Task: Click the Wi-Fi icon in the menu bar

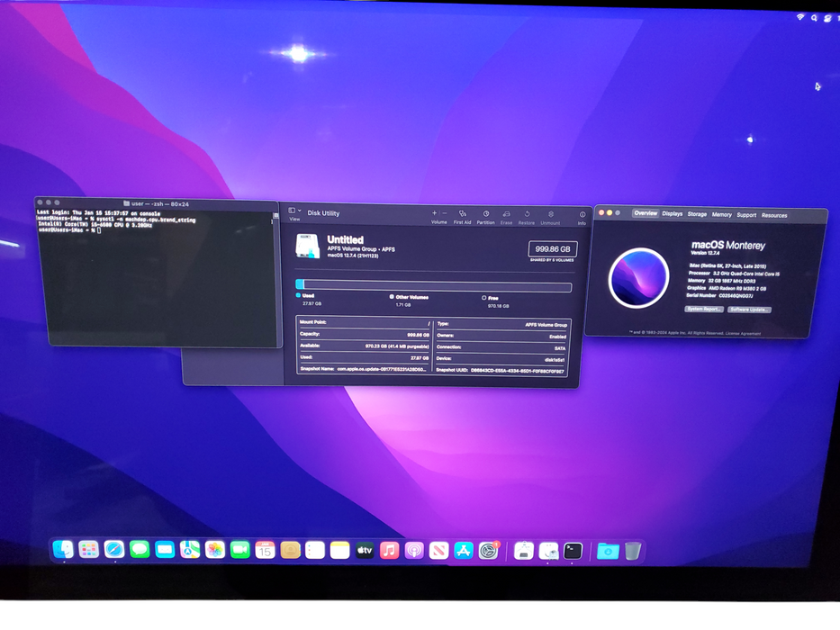Action: point(799,17)
